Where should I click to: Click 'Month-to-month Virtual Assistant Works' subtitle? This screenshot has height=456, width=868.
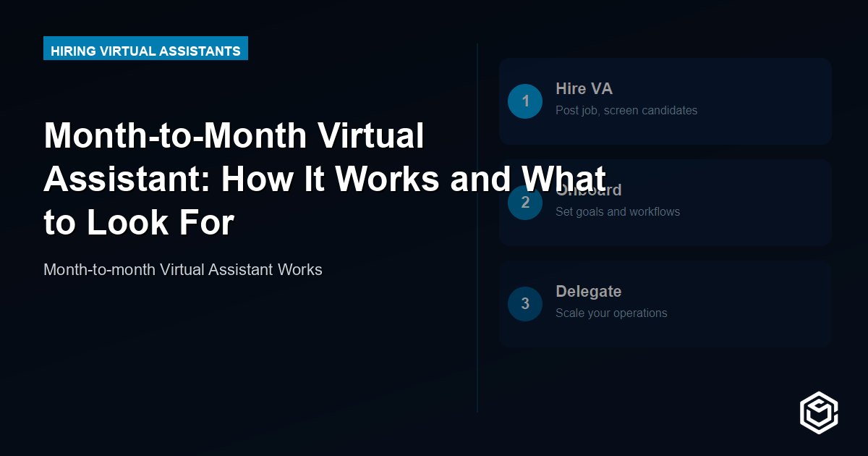pyautogui.click(x=183, y=270)
